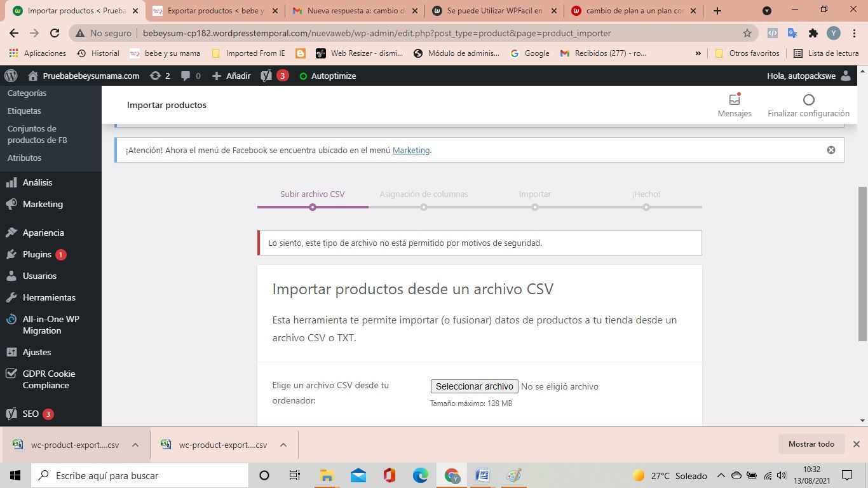Expand options for first wc-product-export download
Screen dimensions: 868x488
[135, 445]
